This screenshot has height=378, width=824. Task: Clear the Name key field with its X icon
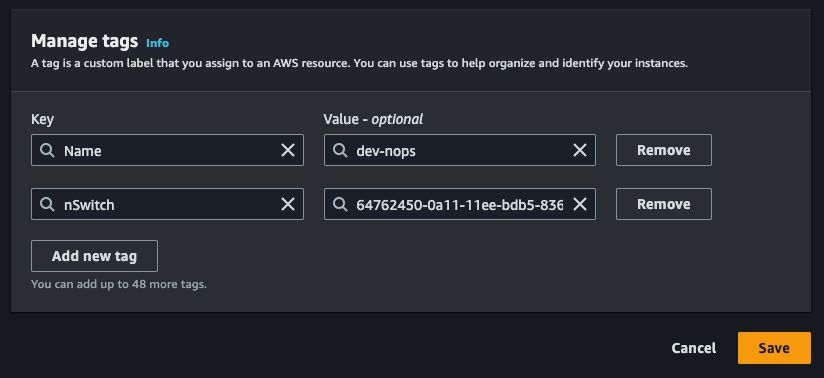click(288, 150)
